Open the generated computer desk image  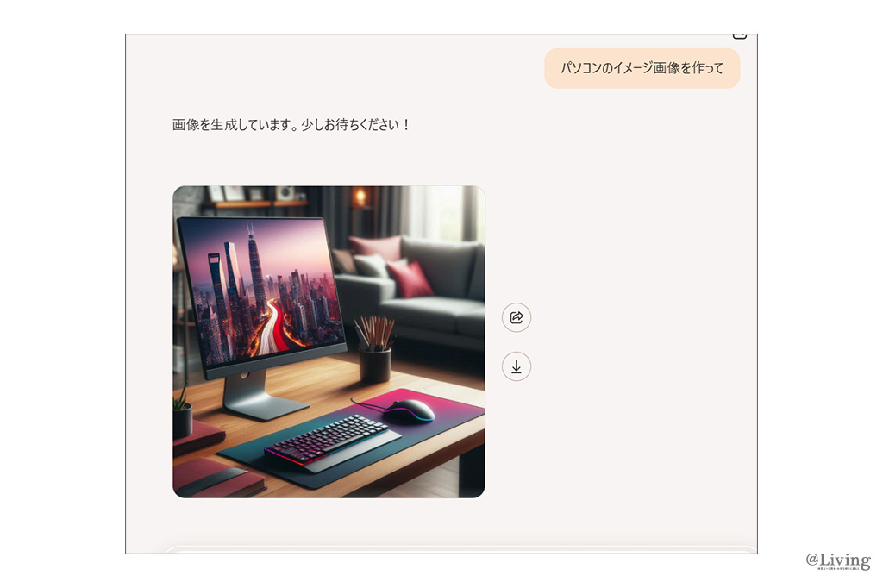click(329, 341)
